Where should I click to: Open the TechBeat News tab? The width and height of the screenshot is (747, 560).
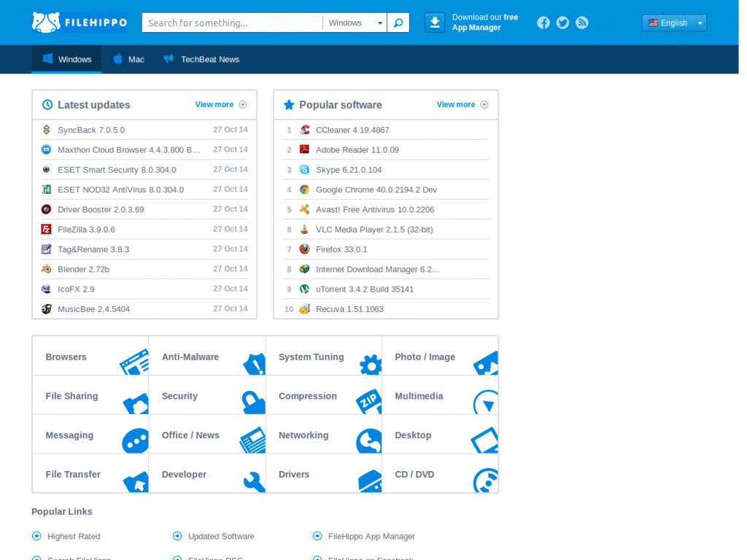click(x=201, y=59)
